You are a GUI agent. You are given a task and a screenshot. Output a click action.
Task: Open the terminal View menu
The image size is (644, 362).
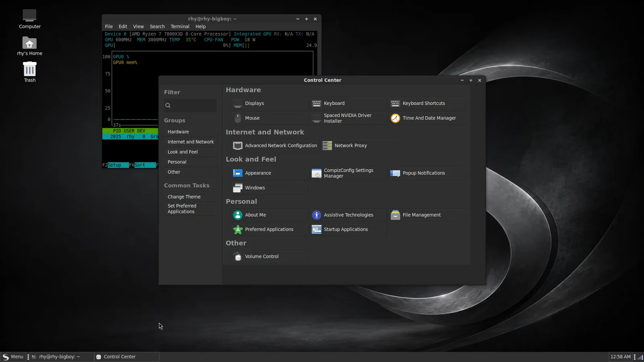pos(138,27)
